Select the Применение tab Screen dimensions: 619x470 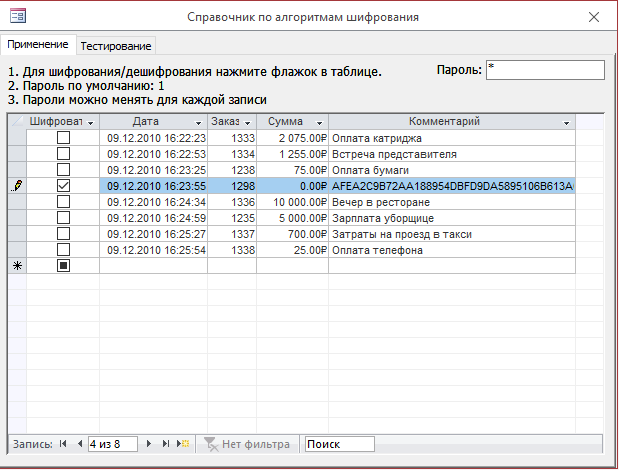[39, 45]
